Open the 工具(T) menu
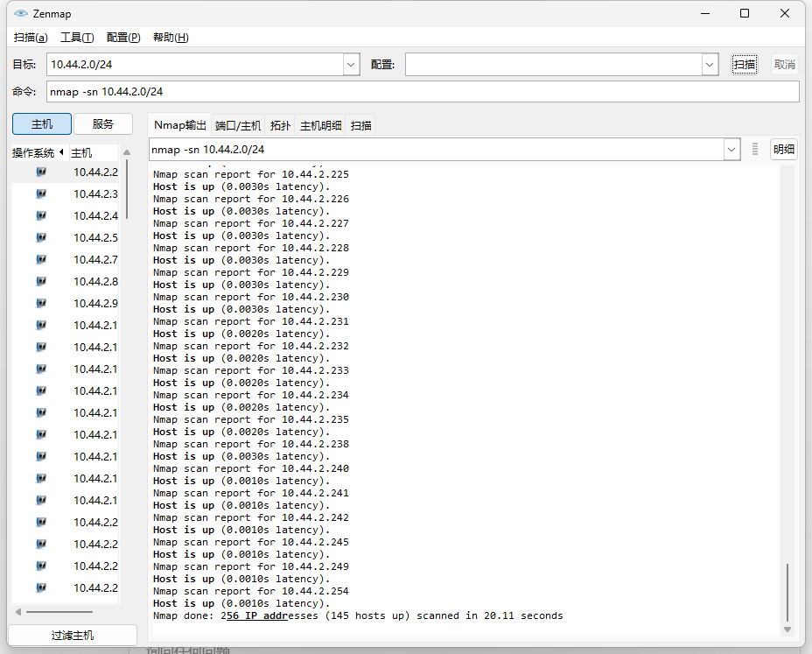This screenshot has height=654, width=812. [x=77, y=38]
